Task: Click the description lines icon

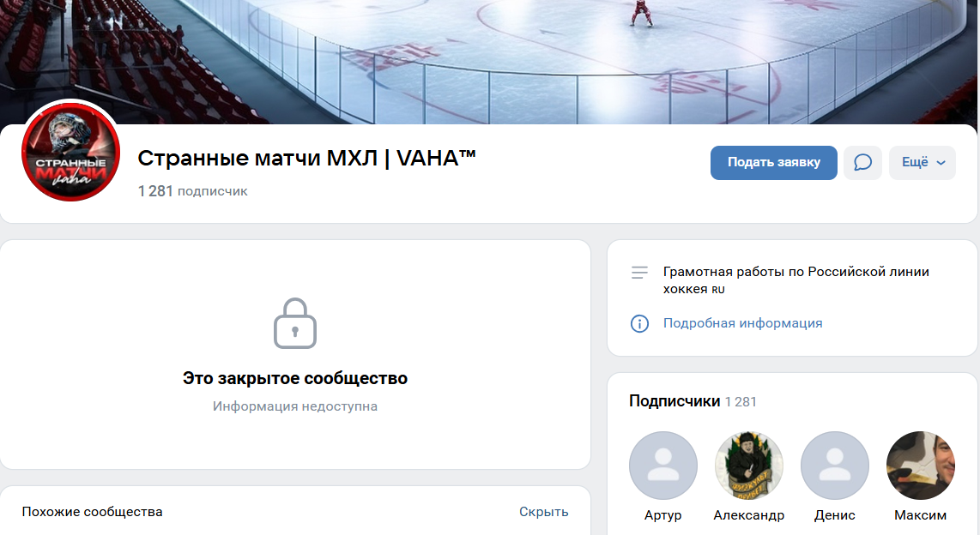Action: 639,272
